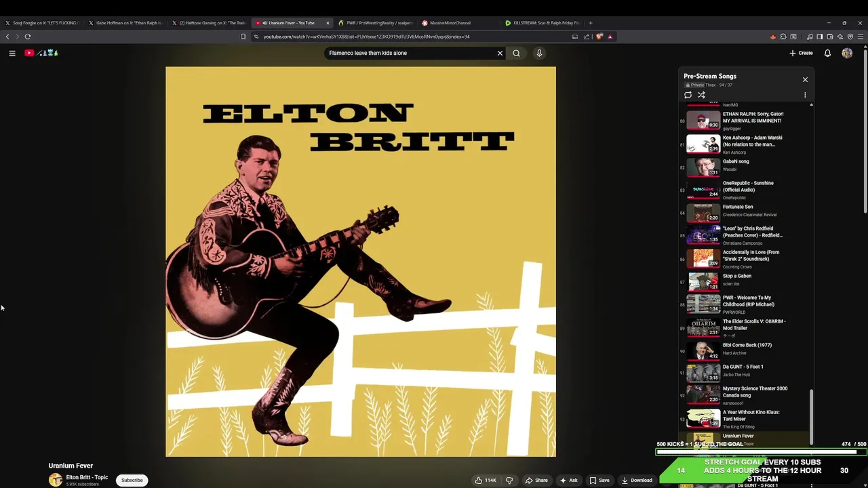Open the Create menu
The width and height of the screenshot is (868, 488).
click(801, 53)
